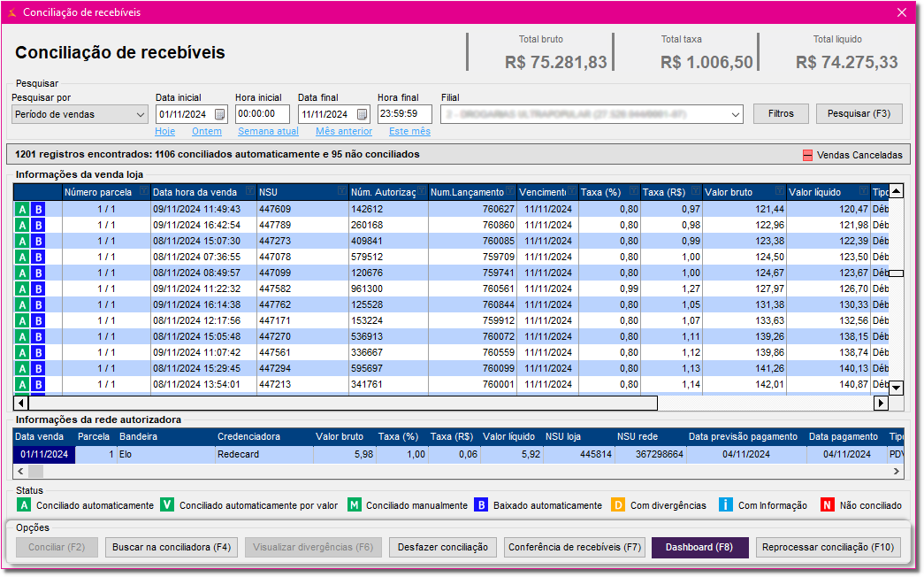Click the blue i 'Com Informação' status icon
This screenshot has height=577, width=924.
(726, 505)
